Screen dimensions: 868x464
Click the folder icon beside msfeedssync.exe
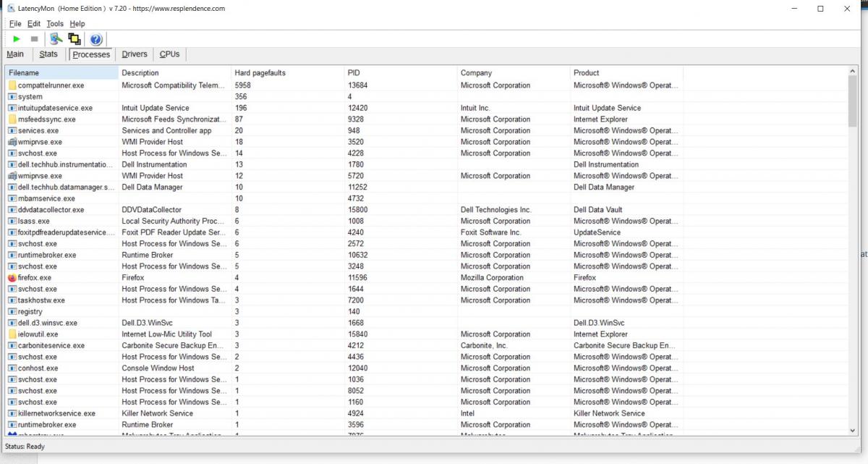pyautogui.click(x=12, y=119)
